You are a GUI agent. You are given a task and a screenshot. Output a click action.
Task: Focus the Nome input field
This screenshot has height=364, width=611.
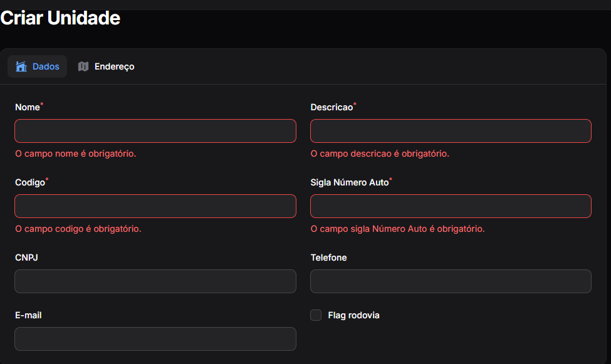(155, 131)
